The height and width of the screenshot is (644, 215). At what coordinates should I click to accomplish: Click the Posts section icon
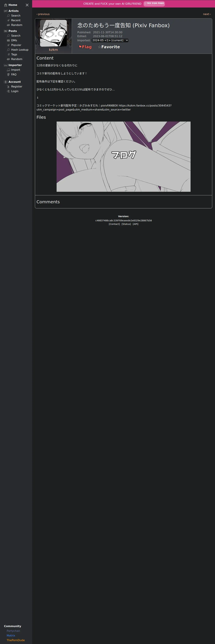[x=6, y=31]
